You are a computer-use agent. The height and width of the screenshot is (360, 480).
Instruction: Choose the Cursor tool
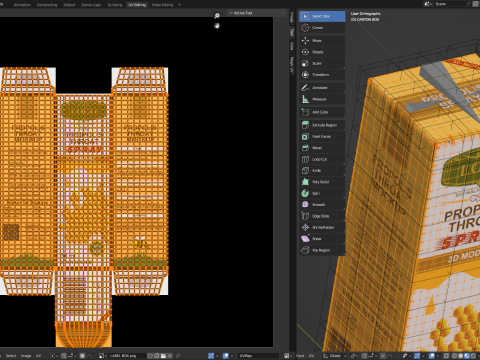(322, 27)
